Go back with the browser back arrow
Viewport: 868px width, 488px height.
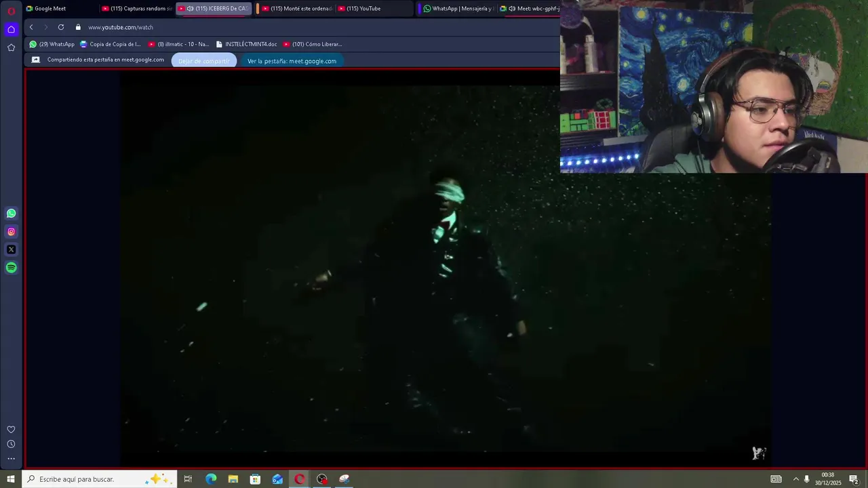pos(31,27)
